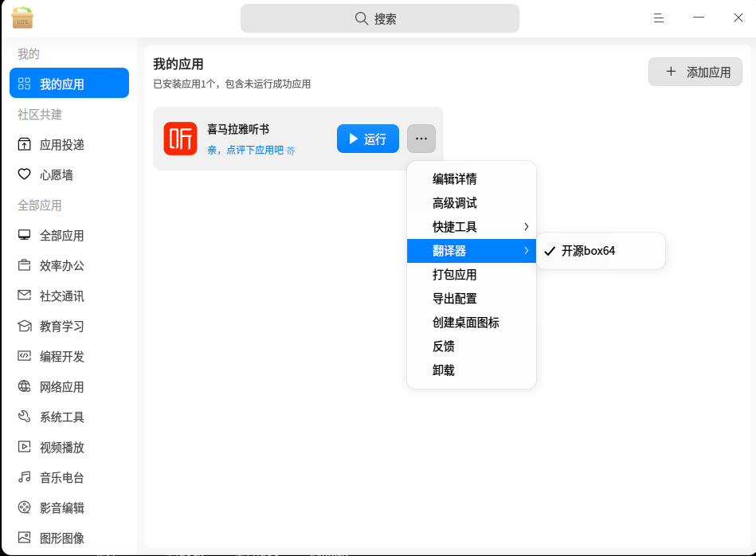Click the plus icon in 添加应用
Screen dimensions: 756x556
point(671,72)
